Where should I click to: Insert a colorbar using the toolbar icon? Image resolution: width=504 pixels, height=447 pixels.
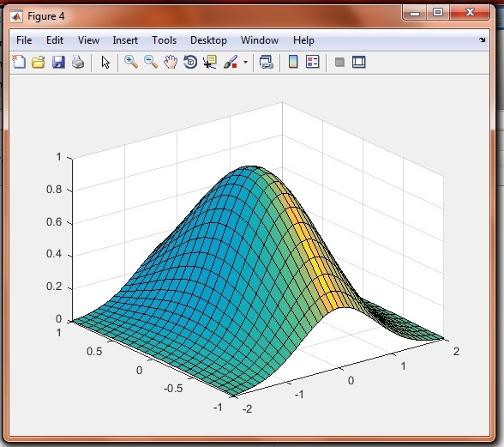click(x=293, y=62)
